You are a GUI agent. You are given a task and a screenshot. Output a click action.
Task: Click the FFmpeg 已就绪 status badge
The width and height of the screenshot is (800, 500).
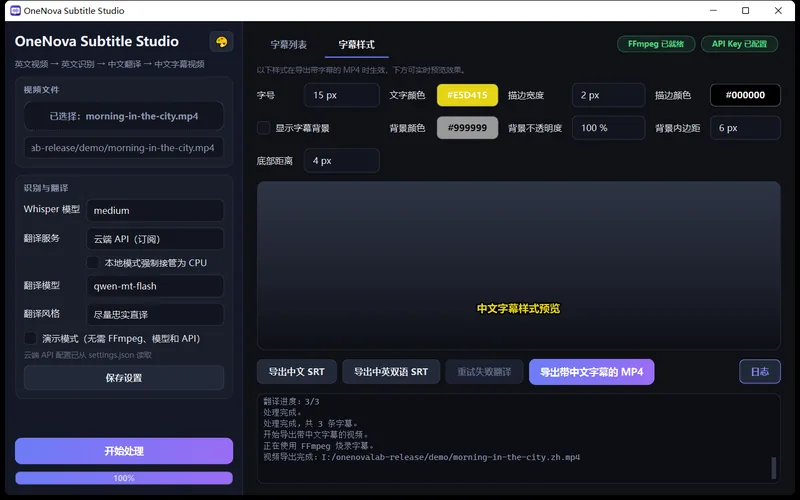click(656, 44)
